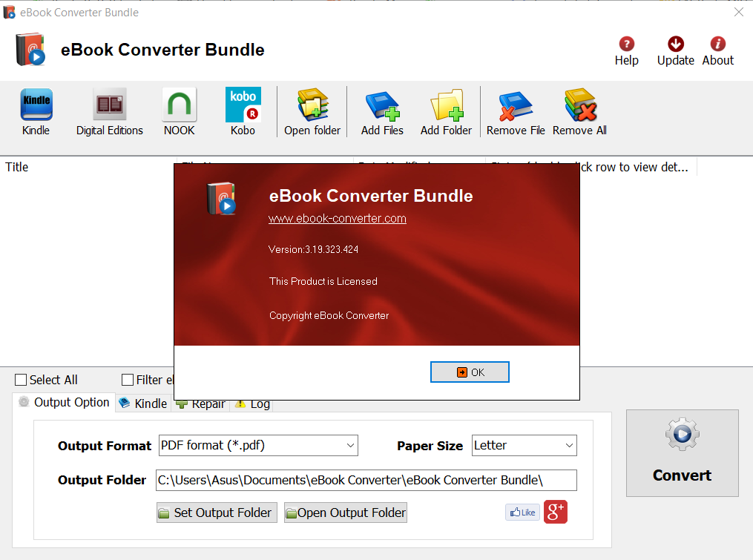Click Add Folder toolbar icon
This screenshot has width=753, height=560.
446,113
